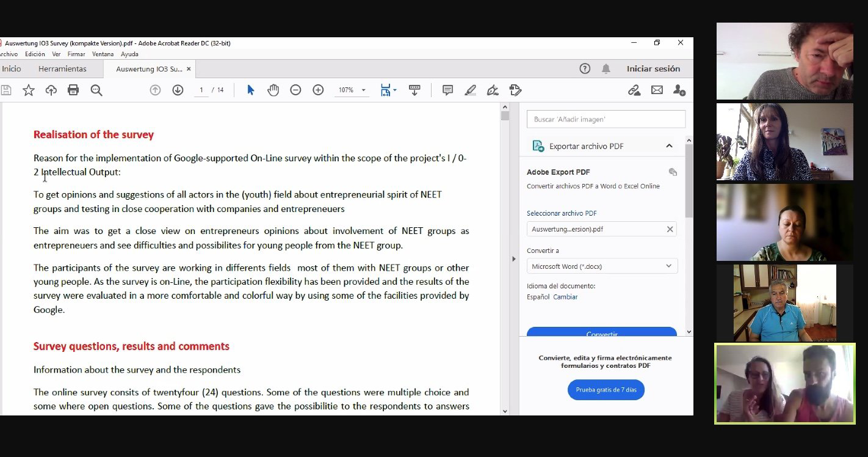
Task: Go to the previous page with up arrow
Action: click(155, 90)
